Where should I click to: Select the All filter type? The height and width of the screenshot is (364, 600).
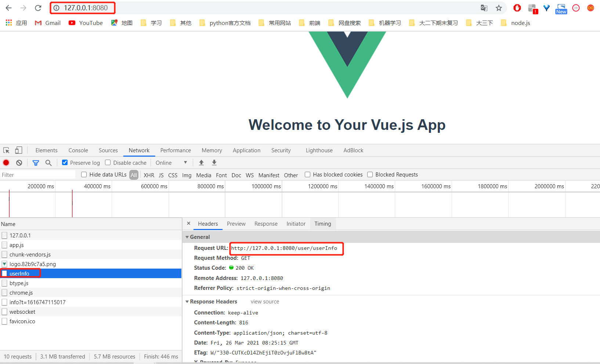pos(134,175)
